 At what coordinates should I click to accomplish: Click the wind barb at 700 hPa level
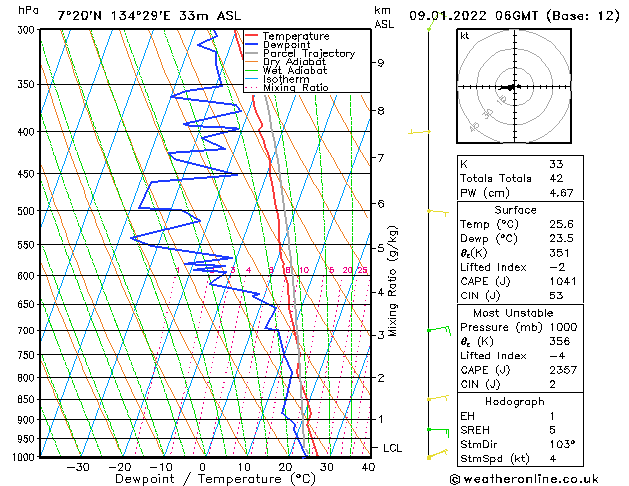pos(439,330)
